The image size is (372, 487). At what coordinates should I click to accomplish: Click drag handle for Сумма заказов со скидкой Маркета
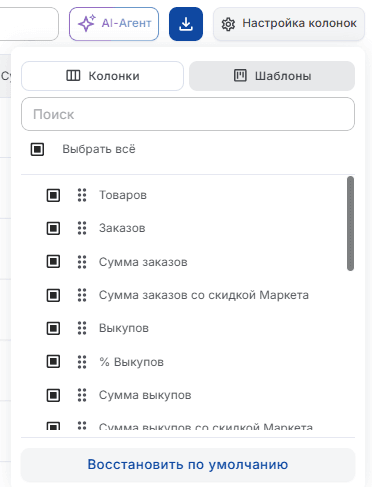coord(82,295)
